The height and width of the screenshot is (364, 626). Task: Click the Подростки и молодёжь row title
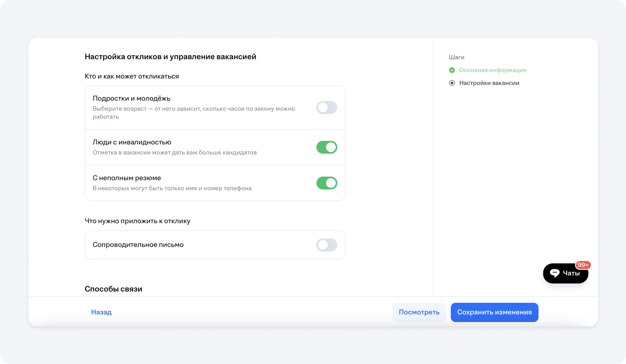(x=132, y=98)
